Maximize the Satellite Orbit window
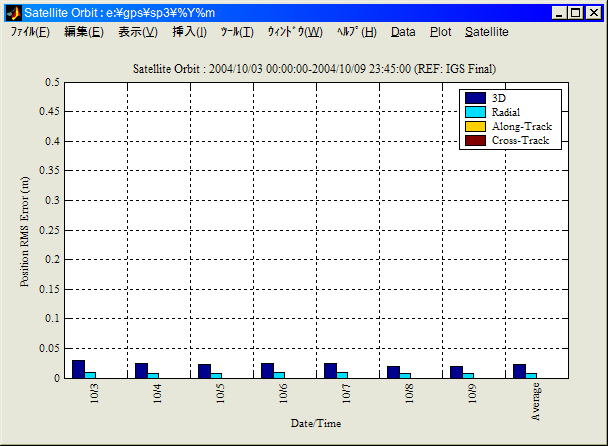Viewport: 608px width, 446px height. [x=576, y=13]
